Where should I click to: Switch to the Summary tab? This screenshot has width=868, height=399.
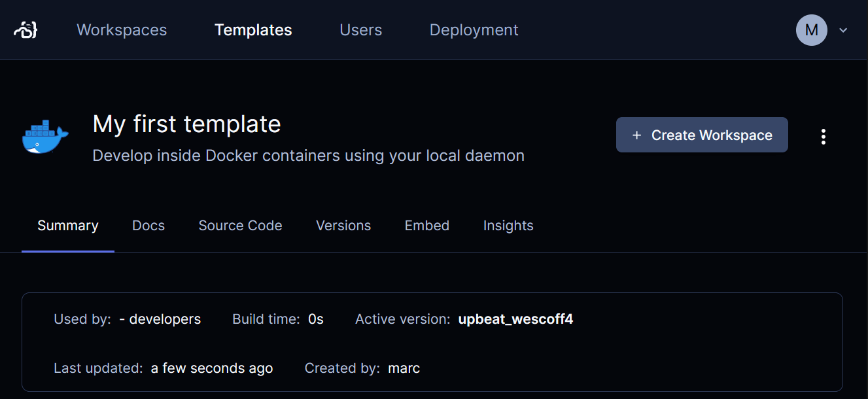coord(68,226)
